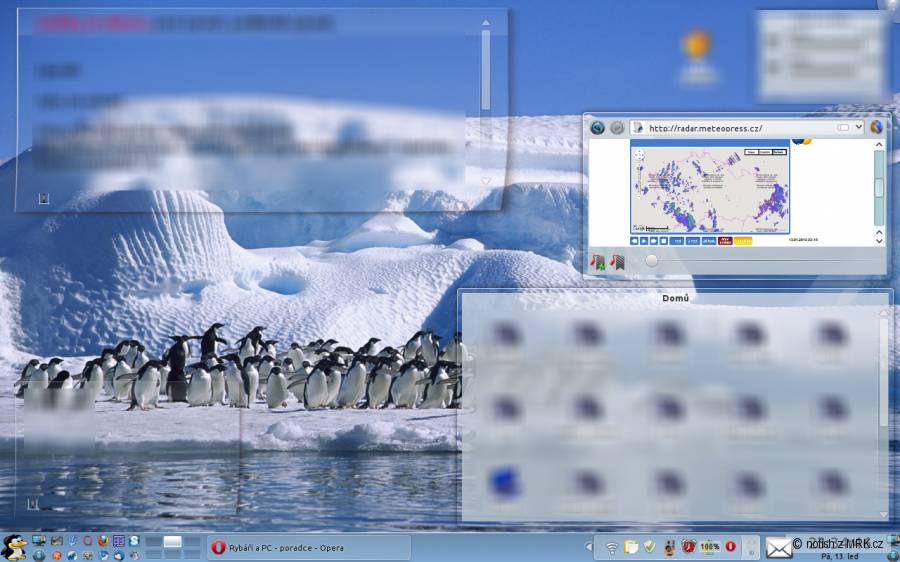The height and width of the screenshot is (562, 900).
Task: Clear the address bar using the clear button
Action: coord(843,127)
